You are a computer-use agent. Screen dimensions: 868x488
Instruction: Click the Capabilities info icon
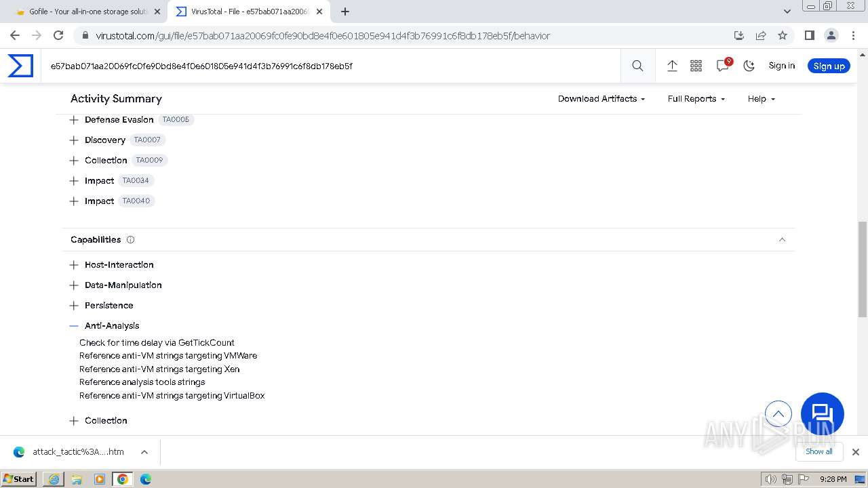[x=130, y=240]
